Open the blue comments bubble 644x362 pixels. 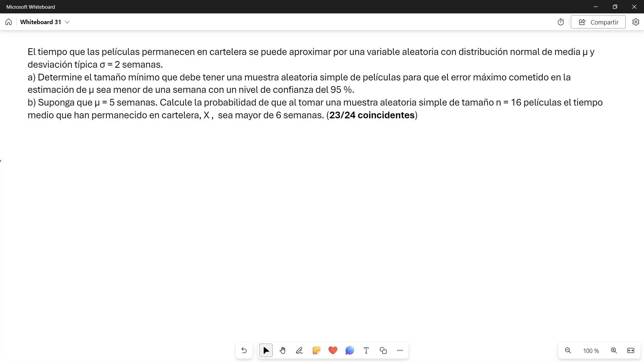350,350
